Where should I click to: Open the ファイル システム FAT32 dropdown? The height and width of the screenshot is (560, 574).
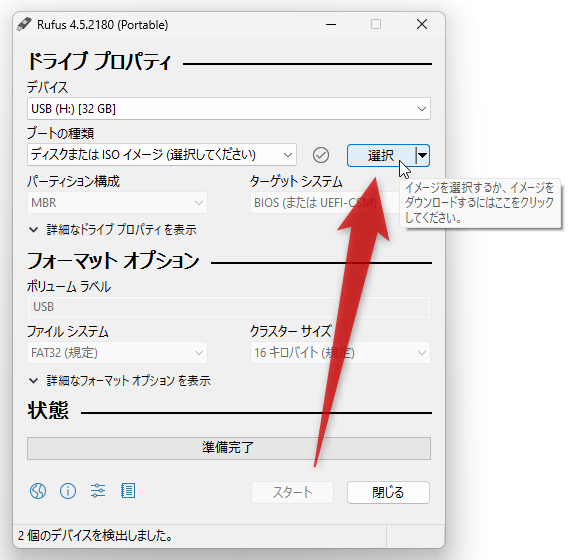point(117,353)
